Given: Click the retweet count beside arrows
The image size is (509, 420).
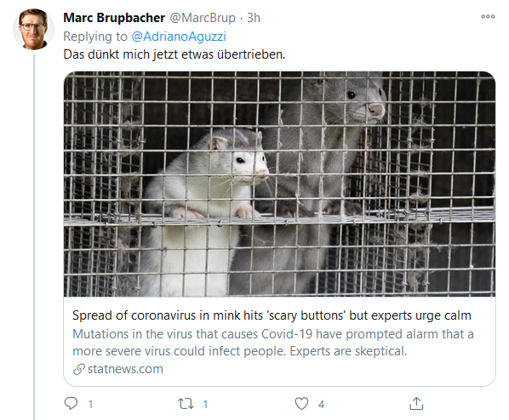Looking at the screenshot, I should (x=205, y=405).
